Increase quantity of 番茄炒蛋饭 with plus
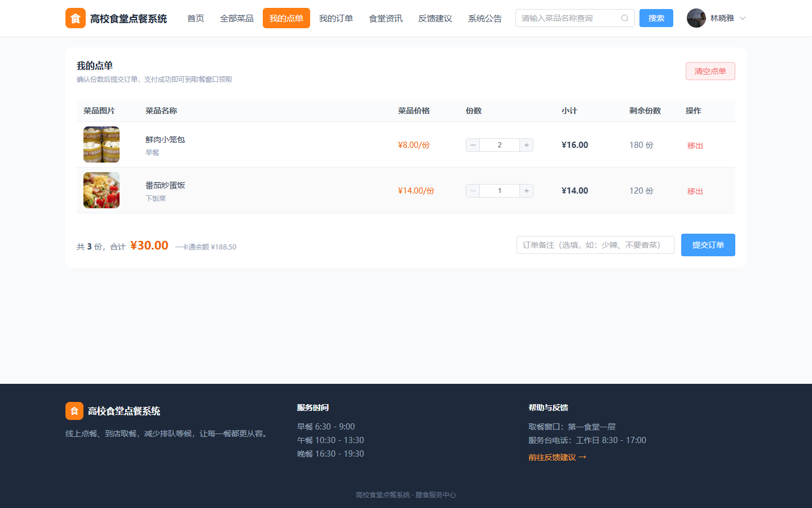Screen dimensions: 812x508 click(x=527, y=191)
